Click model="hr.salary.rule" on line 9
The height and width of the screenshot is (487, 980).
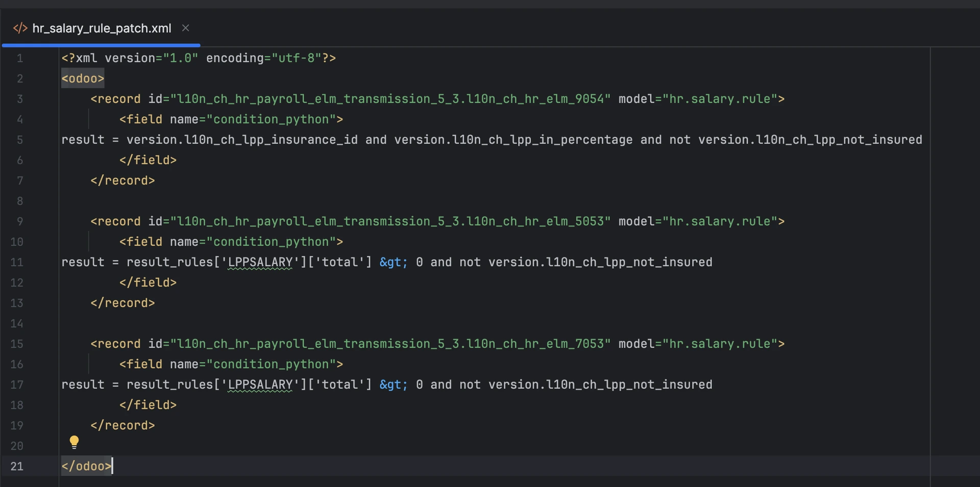(x=698, y=221)
